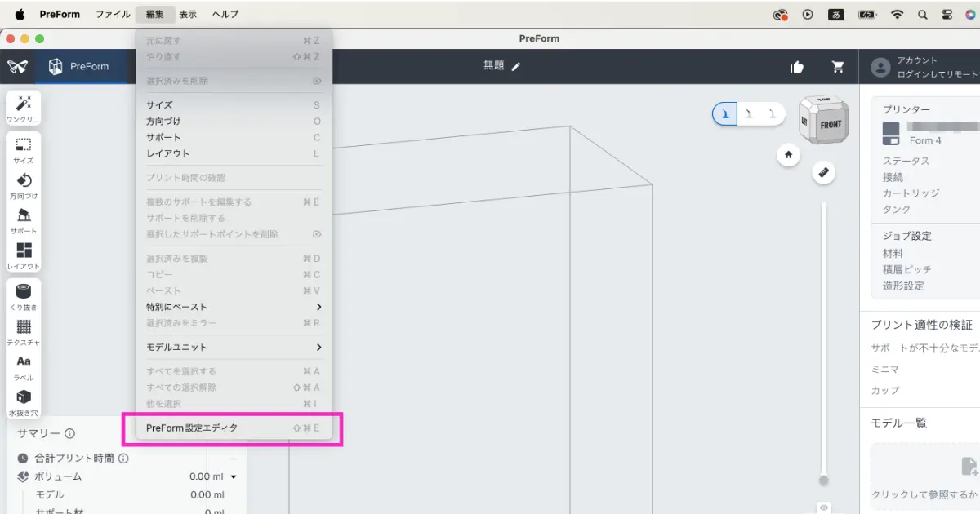Open the サポート tool in left toolbar
This screenshot has width=980, height=514.
23,220
